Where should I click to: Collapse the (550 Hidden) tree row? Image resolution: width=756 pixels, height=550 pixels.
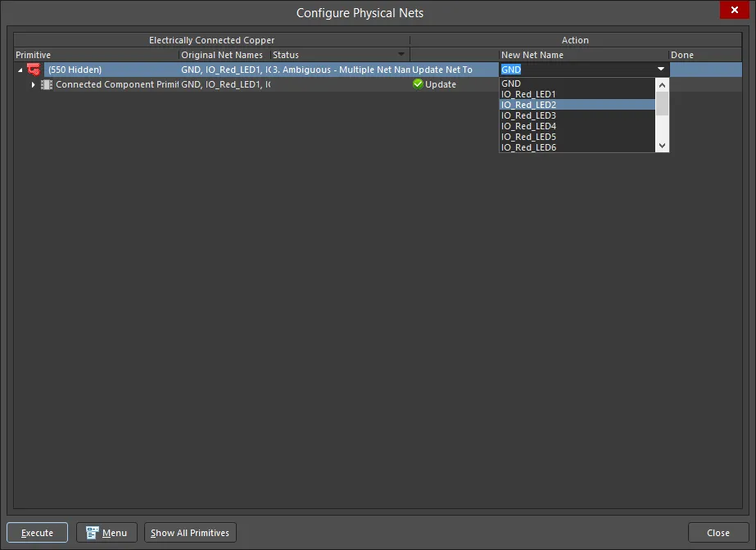(20, 70)
